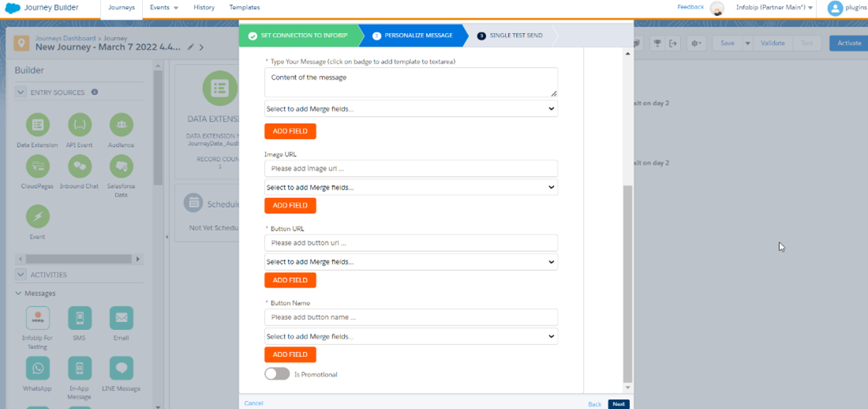Viewport: 868px width, 409px height.
Task: Click the exit criteria icon
Action: pyautogui.click(x=673, y=43)
